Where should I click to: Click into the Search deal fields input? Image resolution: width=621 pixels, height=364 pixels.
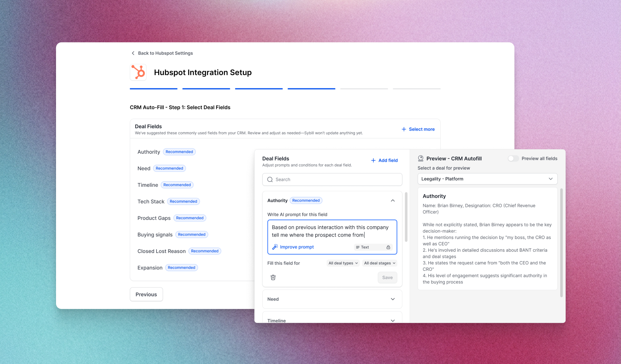click(x=332, y=180)
